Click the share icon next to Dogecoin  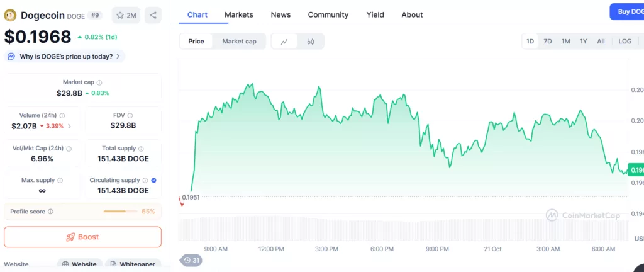[x=153, y=15]
